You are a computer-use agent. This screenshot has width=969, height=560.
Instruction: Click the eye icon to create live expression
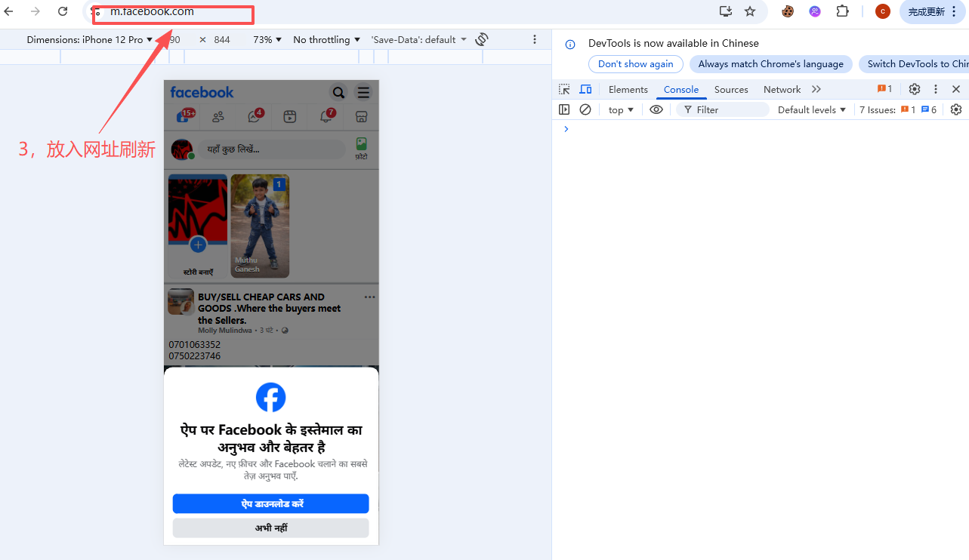[656, 109]
